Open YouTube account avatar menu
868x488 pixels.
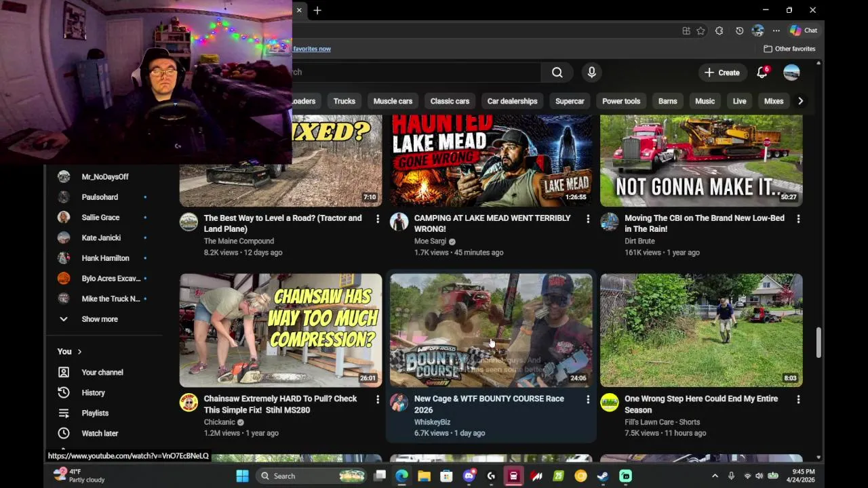click(791, 73)
